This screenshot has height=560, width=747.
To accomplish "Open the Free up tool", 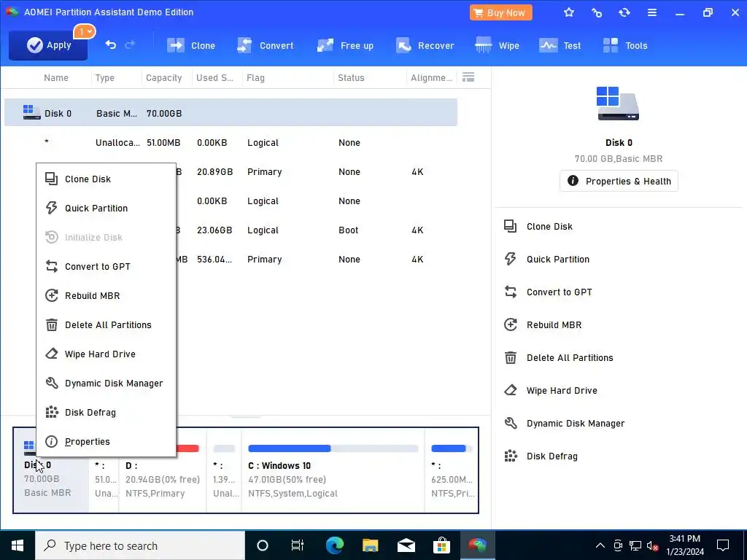I will coord(345,46).
